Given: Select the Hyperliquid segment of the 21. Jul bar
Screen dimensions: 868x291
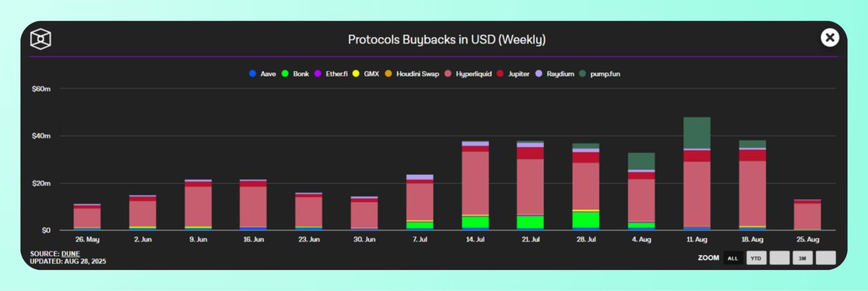Looking at the screenshot, I should click(x=530, y=187).
